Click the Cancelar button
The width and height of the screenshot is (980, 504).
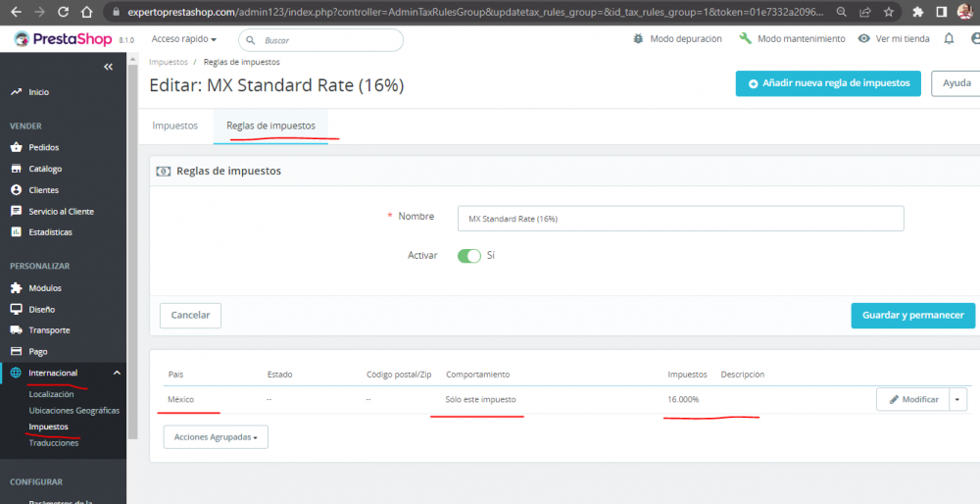tap(191, 315)
